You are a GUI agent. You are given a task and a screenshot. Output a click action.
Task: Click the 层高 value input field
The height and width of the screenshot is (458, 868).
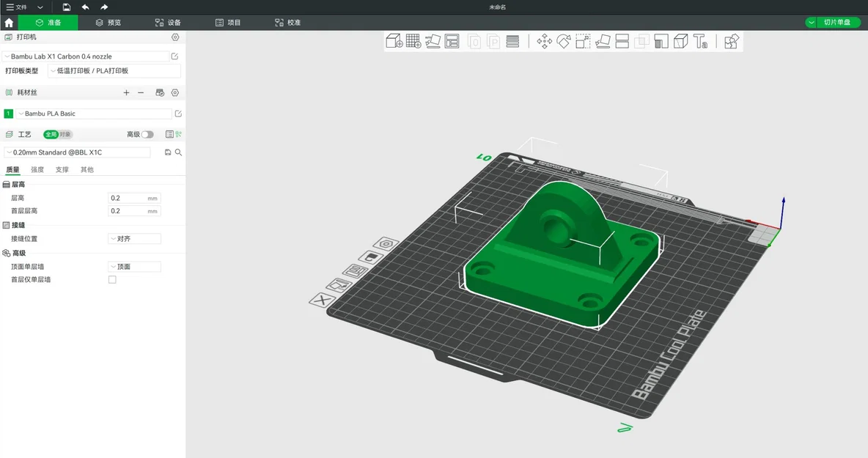(x=134, y=198)
